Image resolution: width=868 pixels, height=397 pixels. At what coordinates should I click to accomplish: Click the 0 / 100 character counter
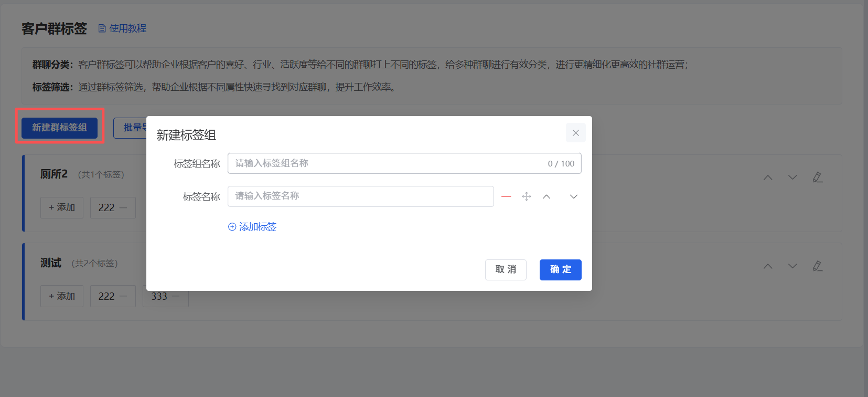(x=561, y=164)
